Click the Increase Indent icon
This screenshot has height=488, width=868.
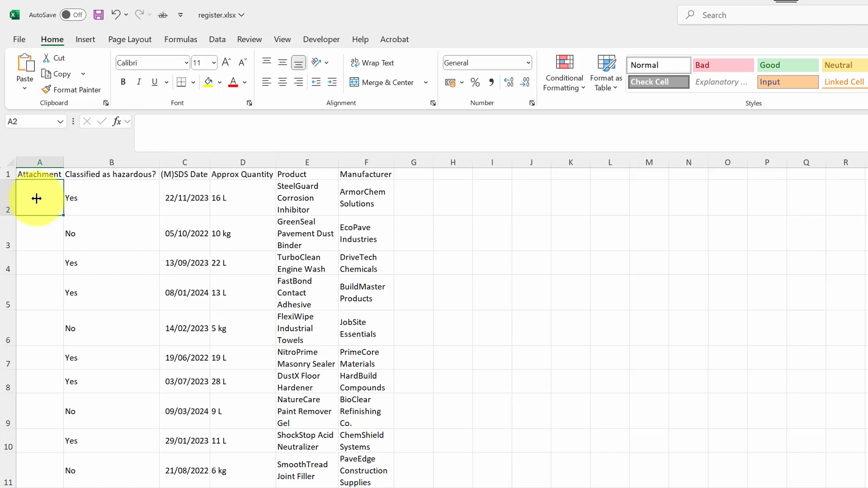332,82
